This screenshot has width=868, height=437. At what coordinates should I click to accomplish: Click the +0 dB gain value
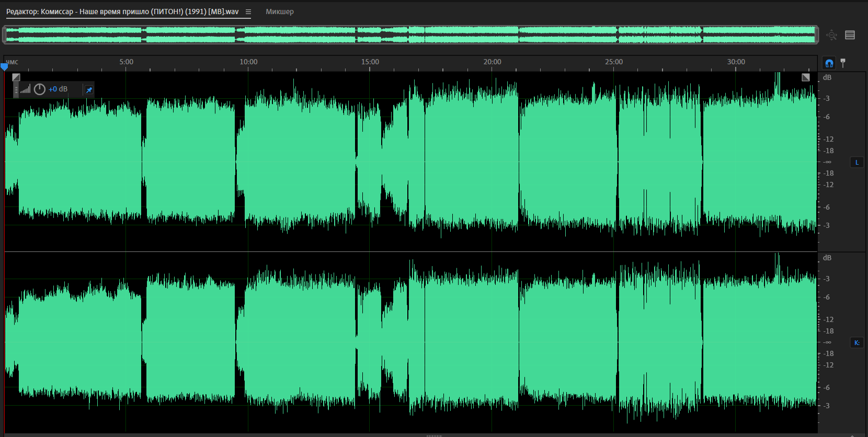58,89
